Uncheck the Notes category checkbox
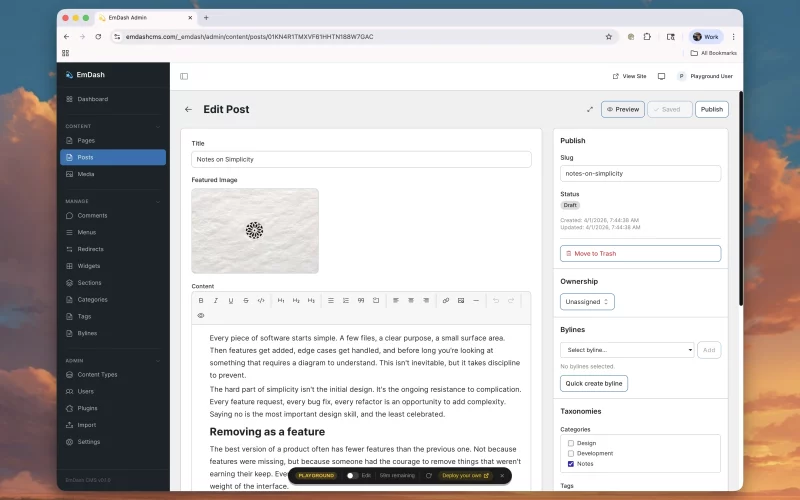The width and height of the screenshot is (800, 500). 571,464
